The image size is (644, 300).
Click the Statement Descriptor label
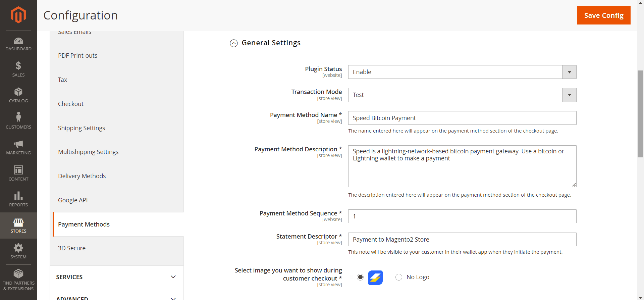pos(309,237)
